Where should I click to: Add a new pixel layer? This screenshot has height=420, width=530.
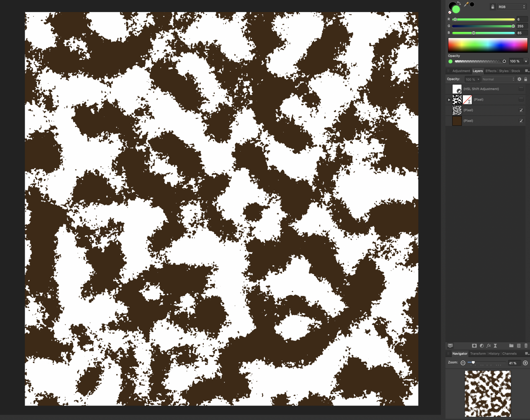[x=518, y=346]
